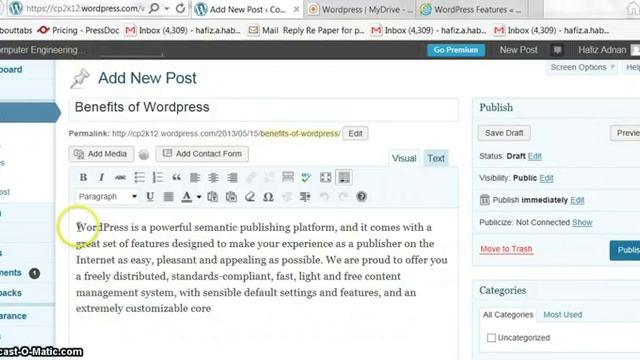The image size is (640, 360).
Task: Remove formatting with eraser icon
Action: [x=249, y=197]
